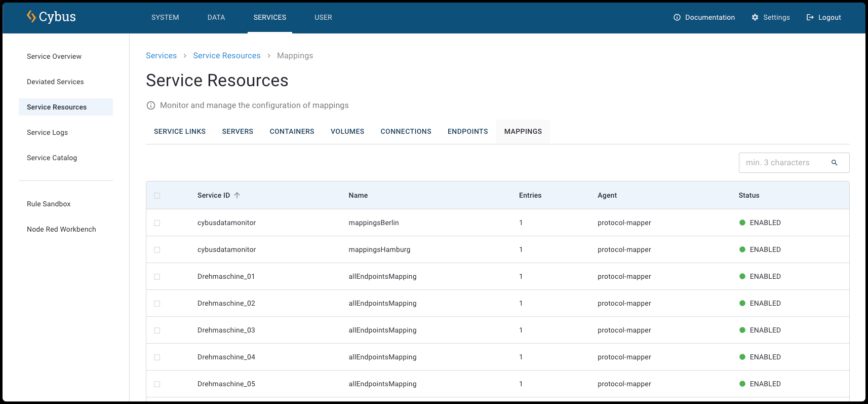This screenshot has width=868, height=404.
Task: Open Node Red Workbench from sidebar
Action: point(61,229)
